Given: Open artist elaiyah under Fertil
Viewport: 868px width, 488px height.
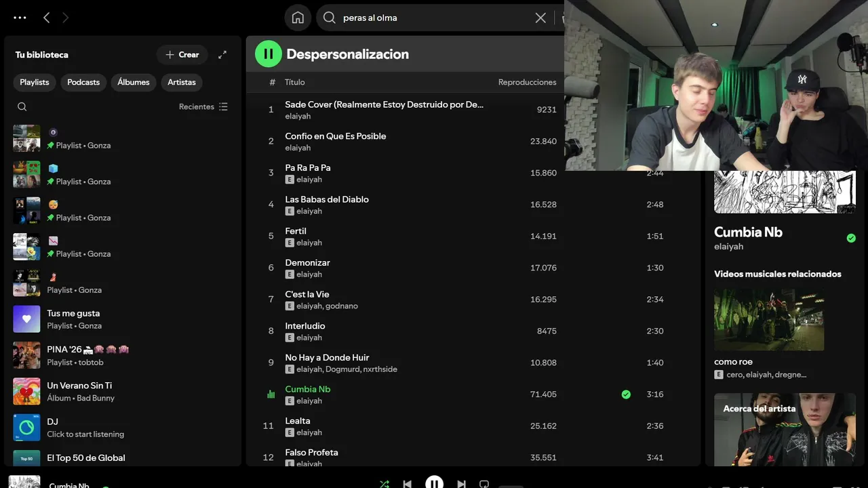Looking at the screenshot, I should click(309, 243).
